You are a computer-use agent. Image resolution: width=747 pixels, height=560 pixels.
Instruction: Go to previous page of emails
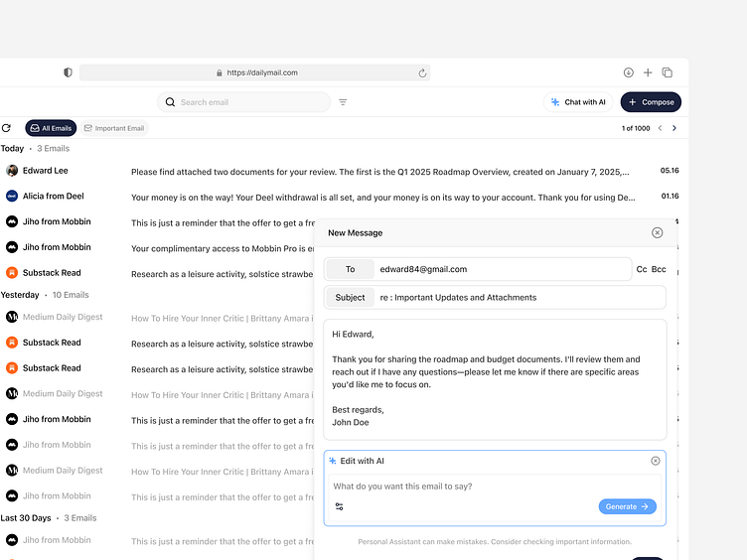coord(660,128)
